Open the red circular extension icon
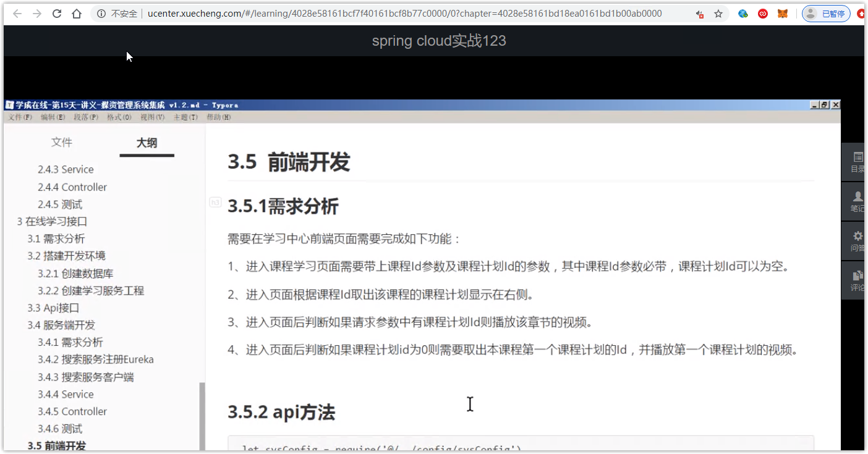868x454 pixels. 763,14
